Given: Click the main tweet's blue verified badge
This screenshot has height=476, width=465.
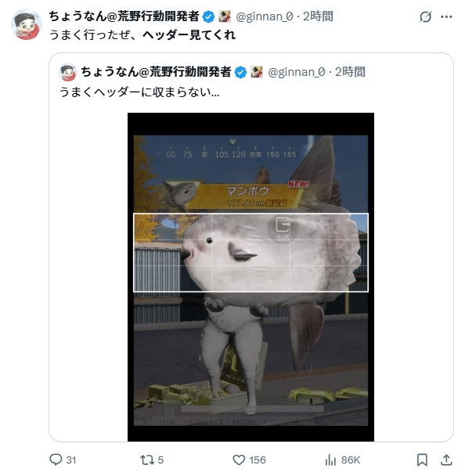Looking at the screenshot, I should [208, 16].
